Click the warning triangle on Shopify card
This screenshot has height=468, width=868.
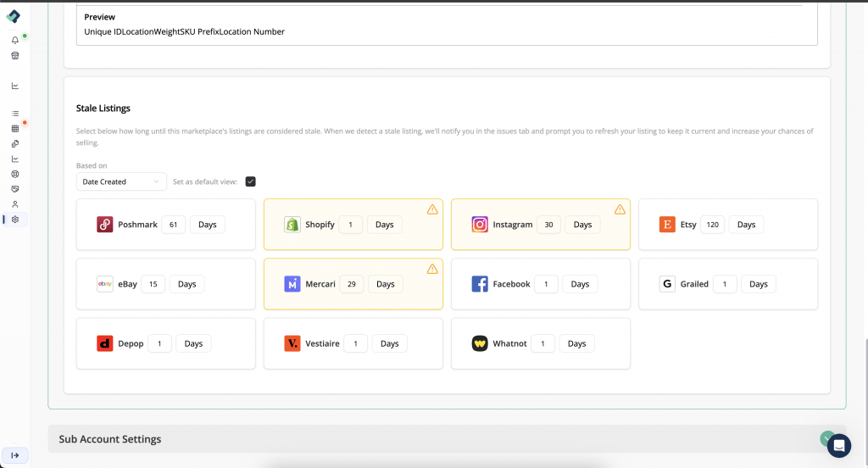coord(432,209)
